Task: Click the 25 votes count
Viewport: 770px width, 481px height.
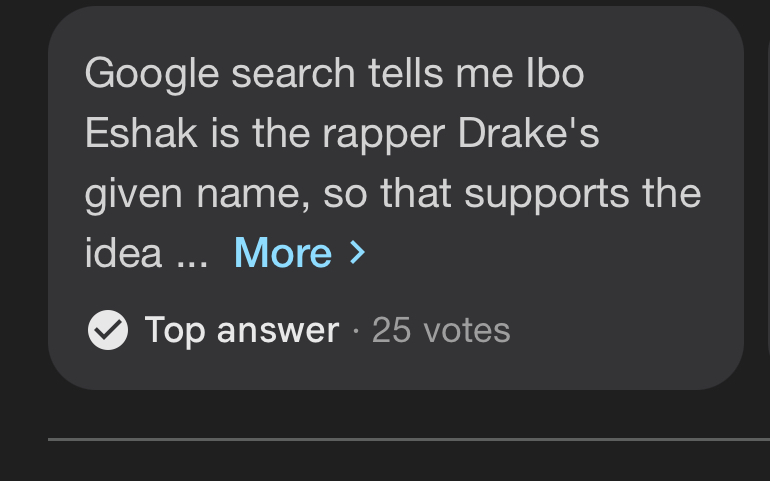Action: click(441, 330)
